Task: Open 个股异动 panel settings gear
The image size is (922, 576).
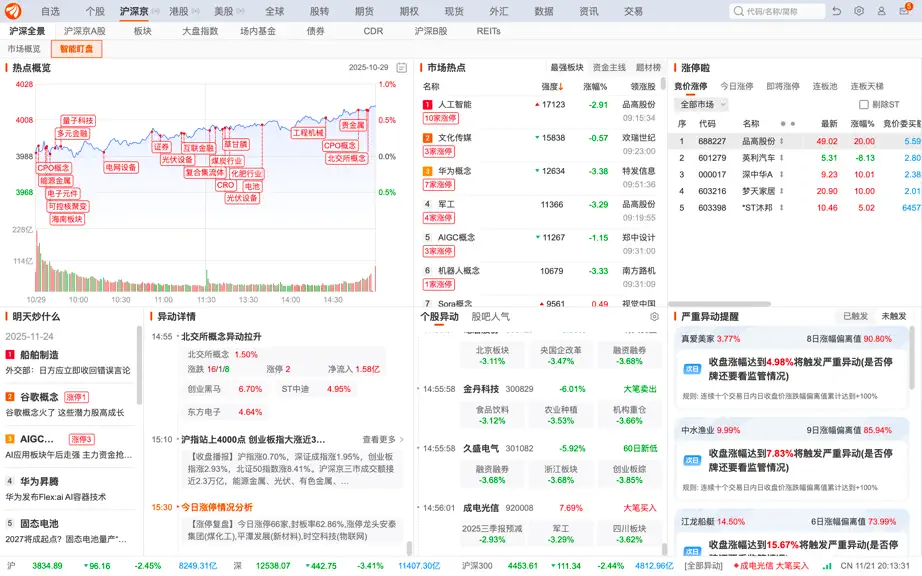Action: click(654, 317)
